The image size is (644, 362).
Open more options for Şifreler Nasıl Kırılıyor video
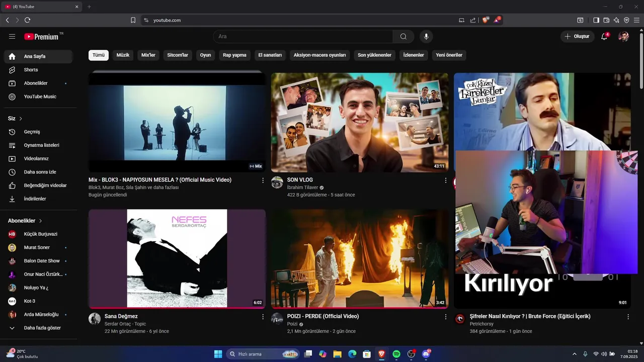tap(628, 317)
